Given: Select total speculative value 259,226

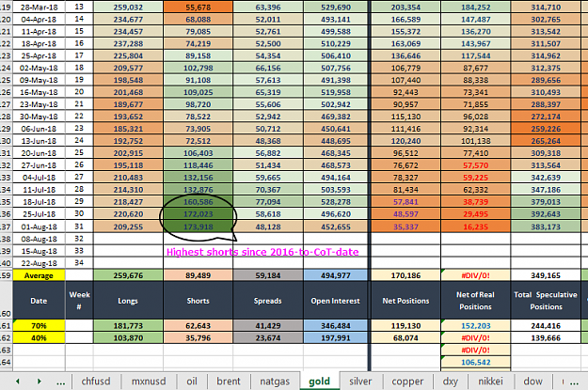Looking at the screenshot, I should point(546,129).
